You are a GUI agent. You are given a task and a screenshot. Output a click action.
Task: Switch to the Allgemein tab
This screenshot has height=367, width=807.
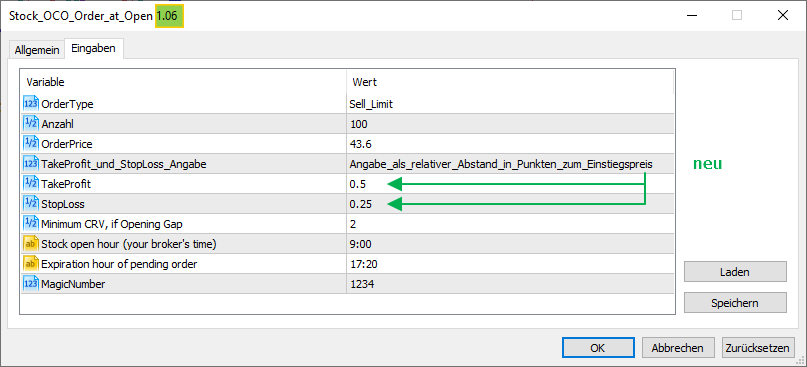(x=37, y=50)
